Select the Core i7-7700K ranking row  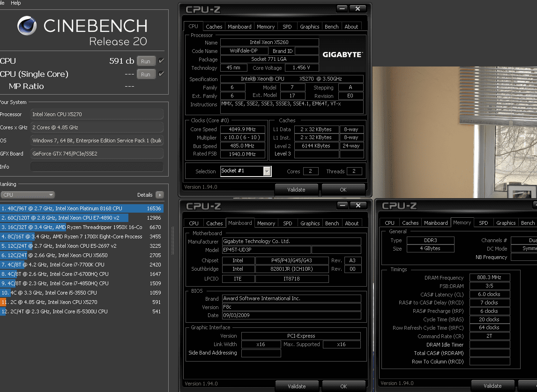(82, 265)
